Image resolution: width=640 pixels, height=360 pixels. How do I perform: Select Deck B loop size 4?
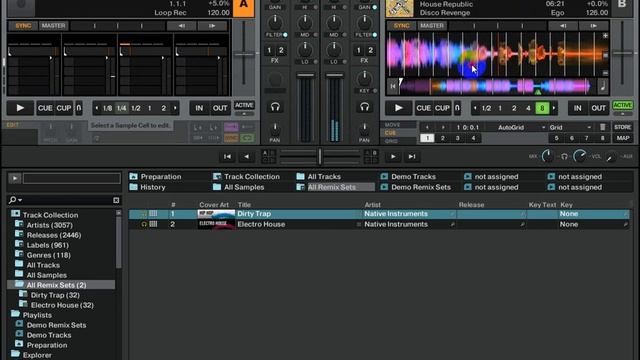click(528, 108)
